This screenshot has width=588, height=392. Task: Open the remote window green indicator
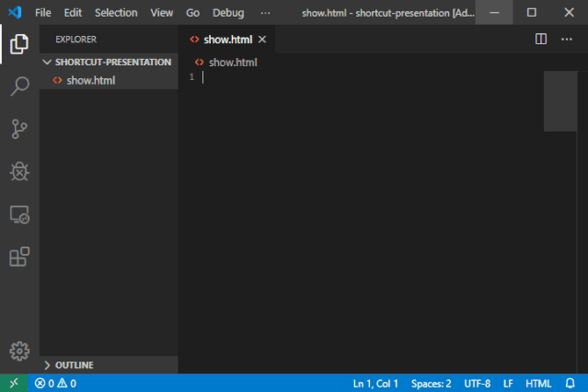pos(14,383)
